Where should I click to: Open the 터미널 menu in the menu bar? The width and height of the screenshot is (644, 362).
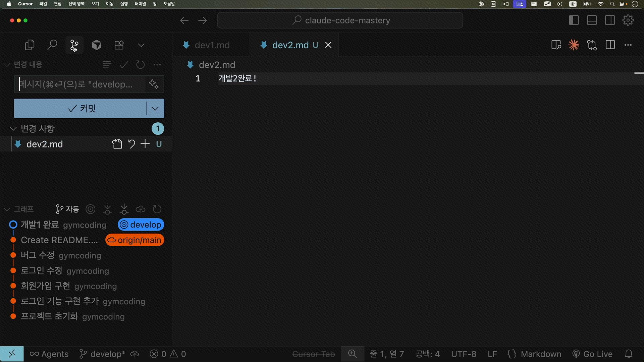click(140, 4)
